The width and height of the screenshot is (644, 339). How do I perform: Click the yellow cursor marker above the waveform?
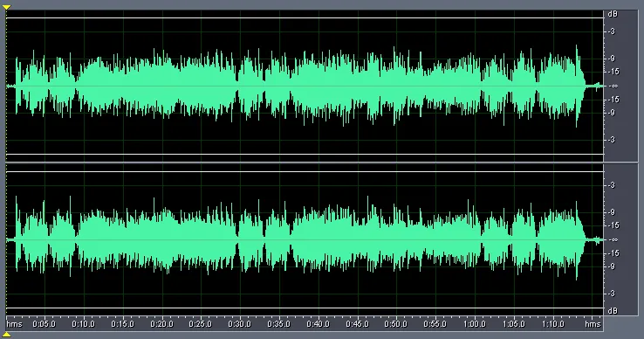click(7, 7)
